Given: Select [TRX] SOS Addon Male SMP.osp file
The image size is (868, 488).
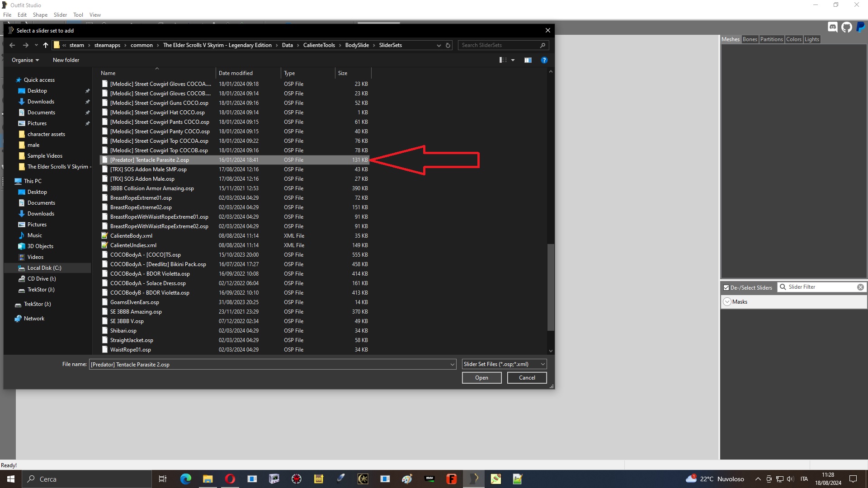Looking at the screenshot, I should click(x=234, y=169).
